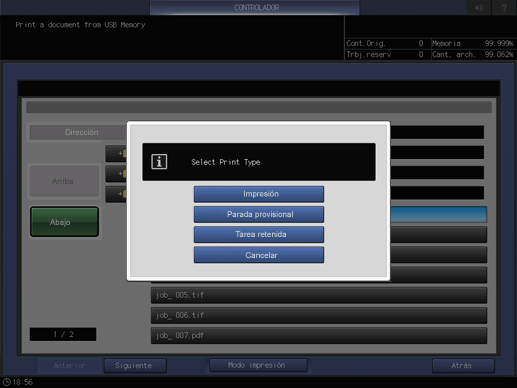Click the highlighted blue file row
The image size is (517, 388).
(438, 214)
